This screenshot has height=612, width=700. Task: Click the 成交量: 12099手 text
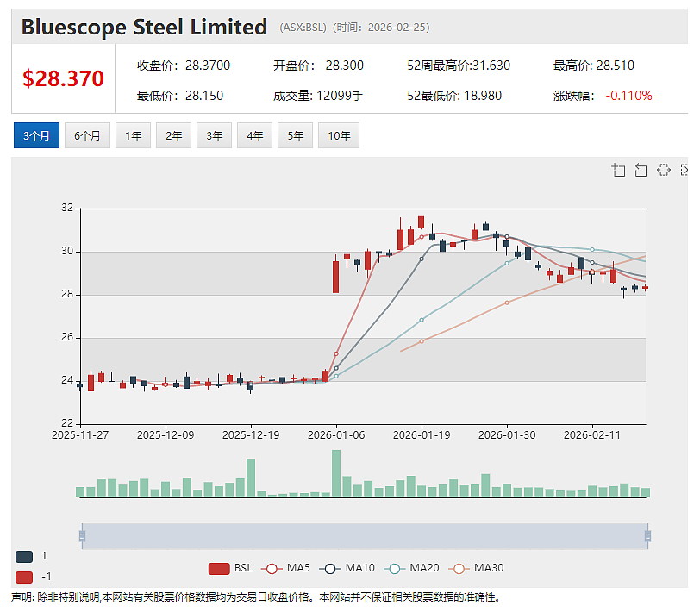click(318, 96)
